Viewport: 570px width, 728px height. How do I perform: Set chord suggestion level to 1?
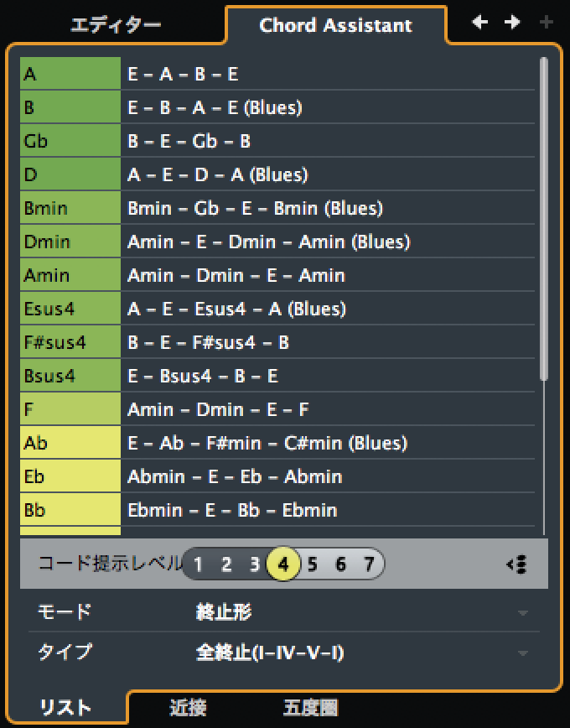198,564
